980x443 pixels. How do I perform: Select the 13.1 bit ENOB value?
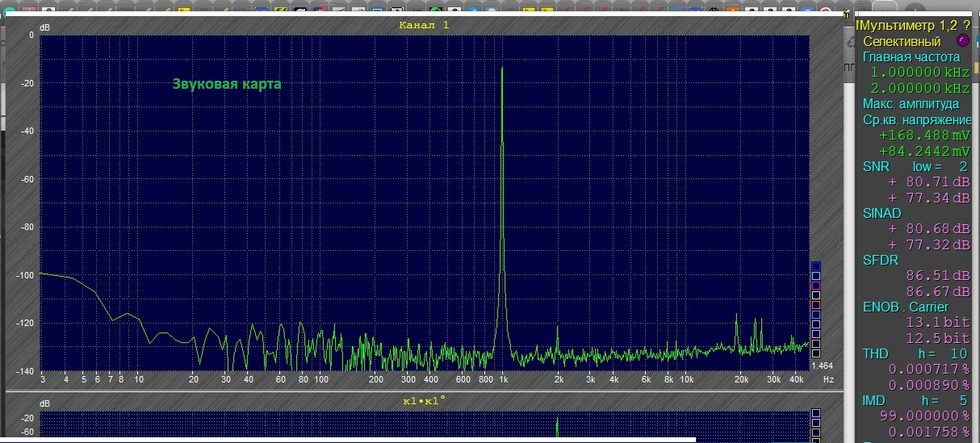click(938, 323)
